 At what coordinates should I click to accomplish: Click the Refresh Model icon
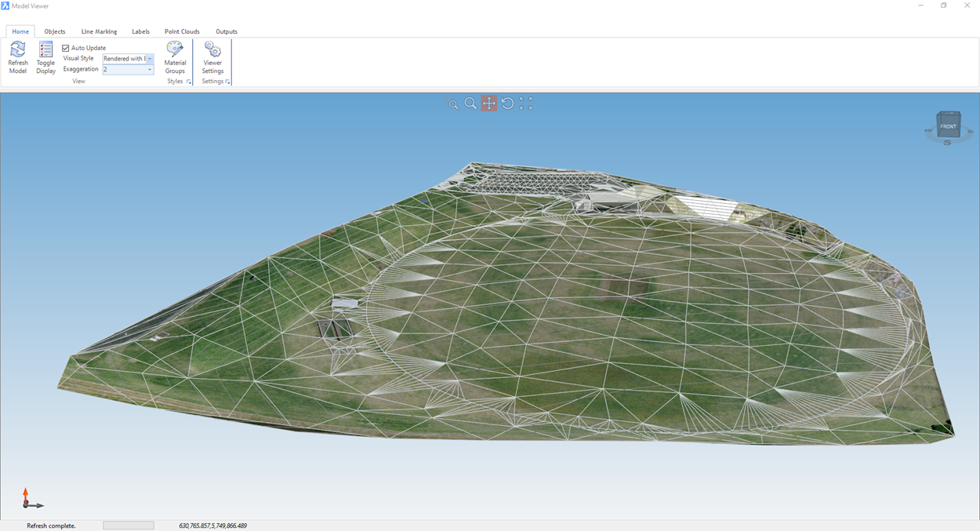pyautogui.click(x=17, y=51)
